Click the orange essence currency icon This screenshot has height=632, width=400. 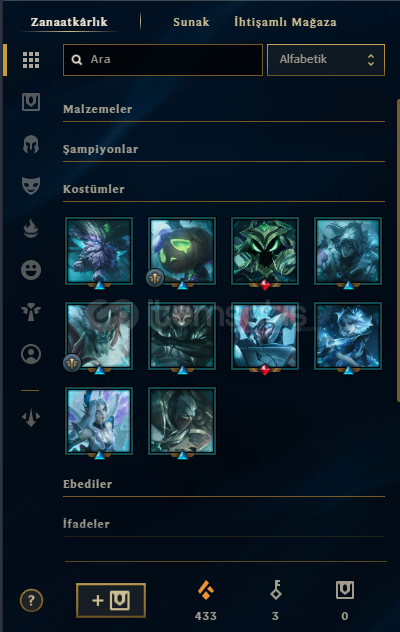(x=206, y=590)
